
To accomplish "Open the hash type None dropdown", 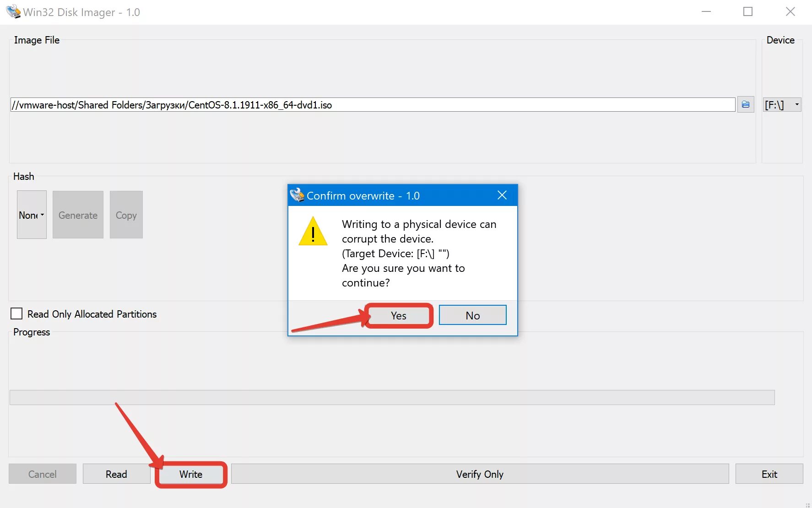I will [x=32, y=215].
